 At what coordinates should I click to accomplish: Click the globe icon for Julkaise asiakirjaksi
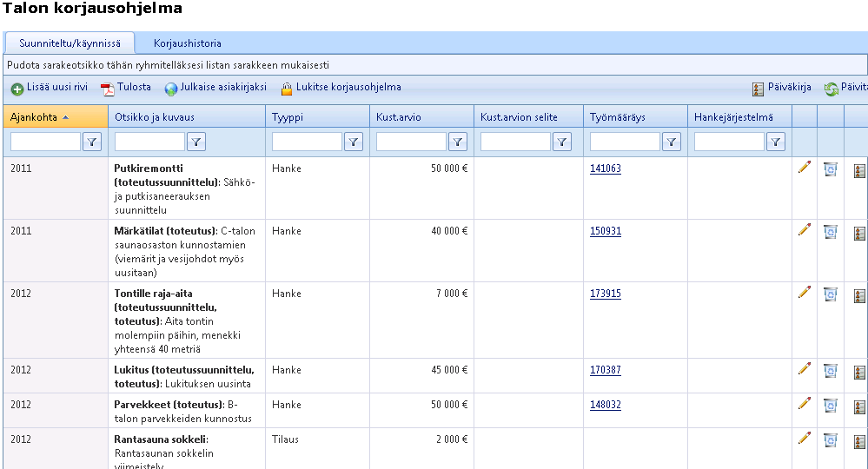pos(171,89)
